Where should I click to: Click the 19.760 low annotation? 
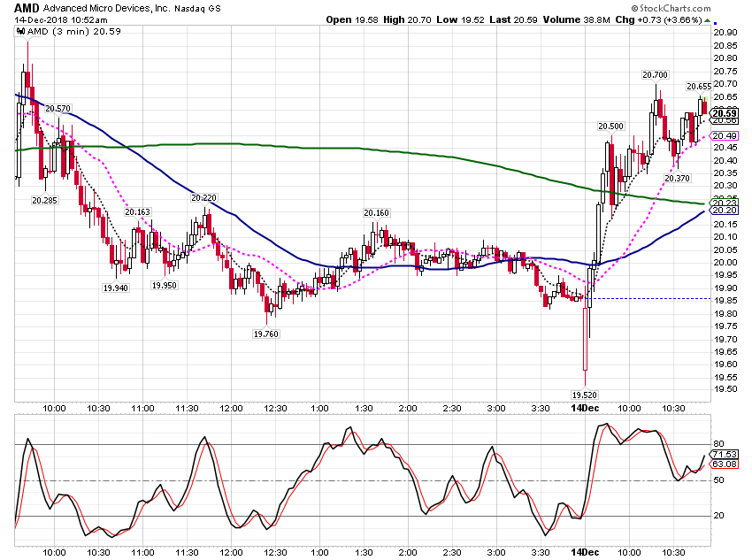(265, 334)
